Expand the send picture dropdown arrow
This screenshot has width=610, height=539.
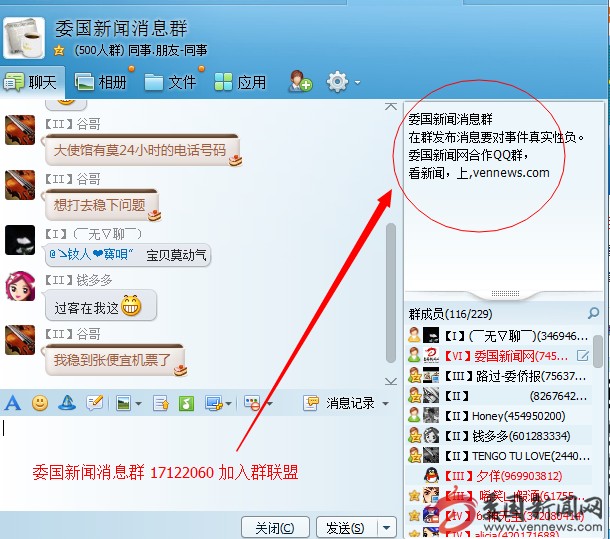[x=138, y=404]
